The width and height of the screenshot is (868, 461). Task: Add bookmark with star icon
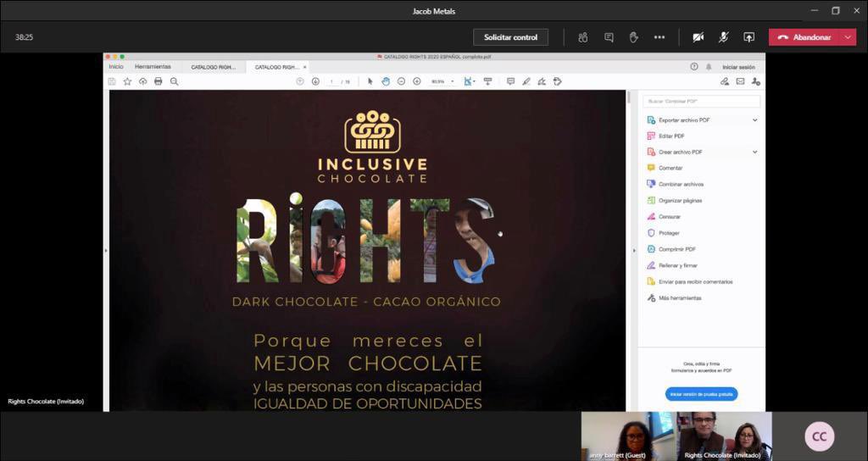[x=127, y=81]
